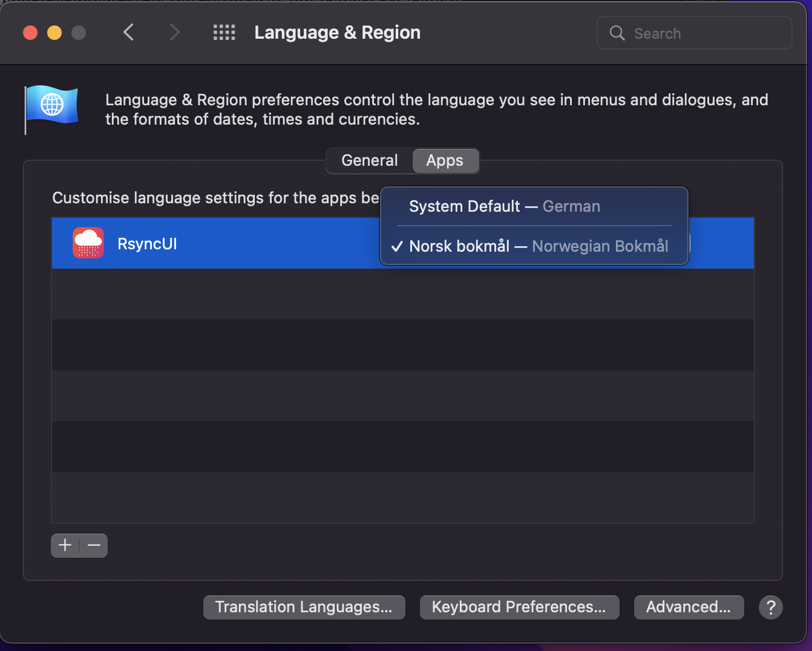Close the Language & Region window
812x651 pixels.
30,33
